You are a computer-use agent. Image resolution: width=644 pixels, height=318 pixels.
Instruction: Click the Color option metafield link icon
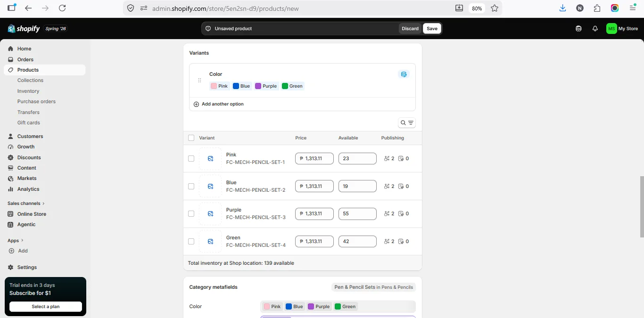tap(404, 74)
